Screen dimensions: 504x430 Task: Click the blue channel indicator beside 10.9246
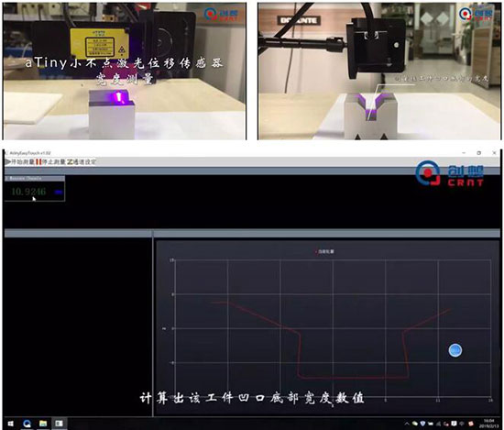(x=59, y=192)
